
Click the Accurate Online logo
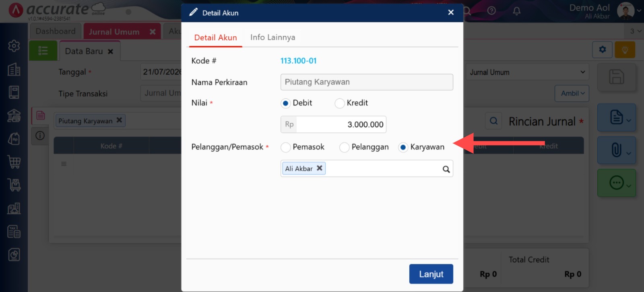click(x=58, y=10)
